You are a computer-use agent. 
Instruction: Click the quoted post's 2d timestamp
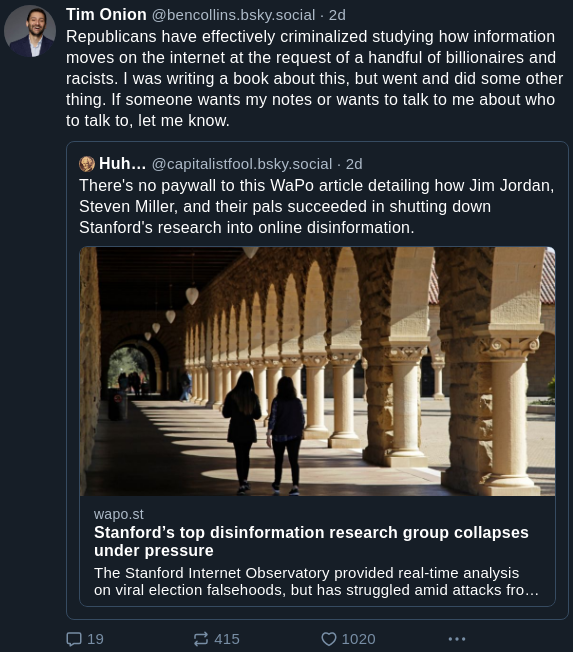(354, 164)
